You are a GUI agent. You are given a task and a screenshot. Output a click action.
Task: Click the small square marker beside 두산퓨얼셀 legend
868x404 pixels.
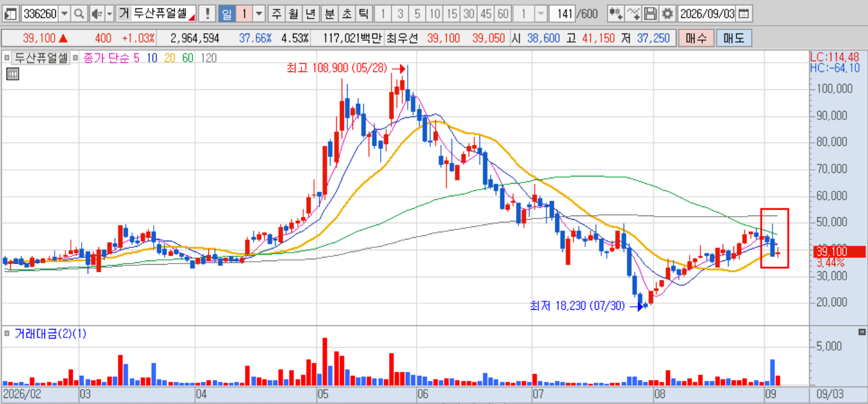coord(7,58)
